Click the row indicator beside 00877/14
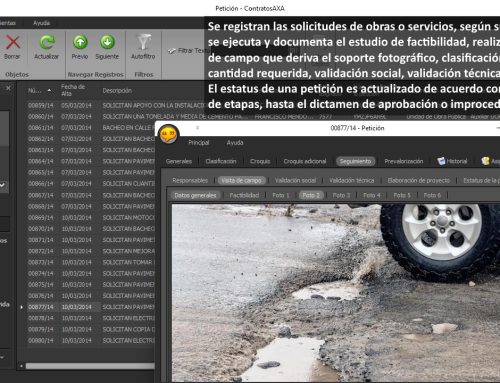The height and width of the screenshot is (383, 500). pos(21,307)
